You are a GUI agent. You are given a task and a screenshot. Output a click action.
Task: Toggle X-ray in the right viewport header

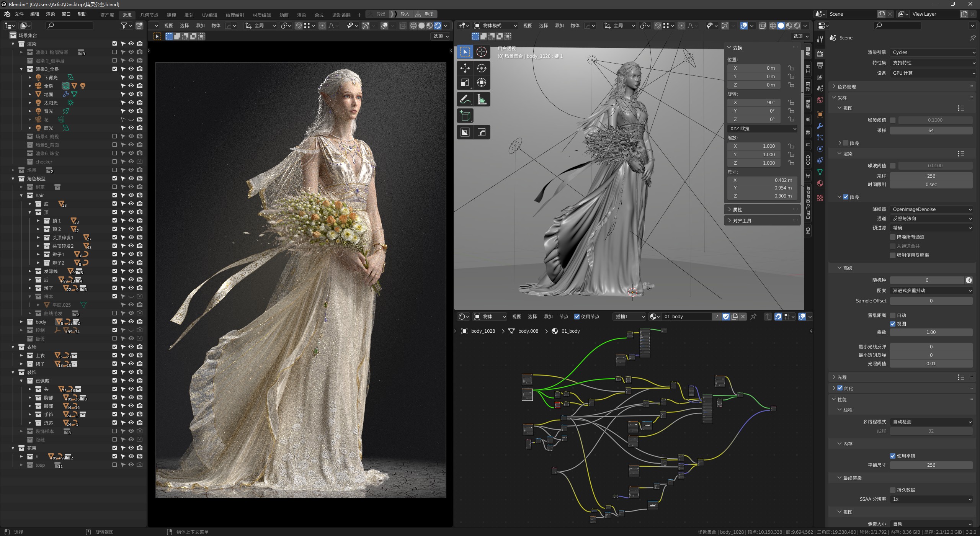pos(763,26)
